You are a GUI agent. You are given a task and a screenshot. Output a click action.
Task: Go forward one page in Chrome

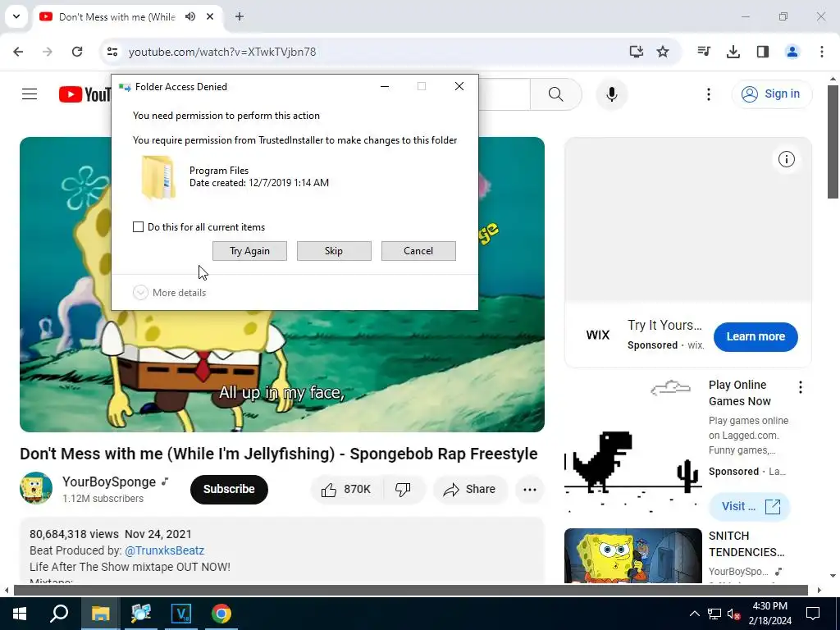click(x=48, y=52)
